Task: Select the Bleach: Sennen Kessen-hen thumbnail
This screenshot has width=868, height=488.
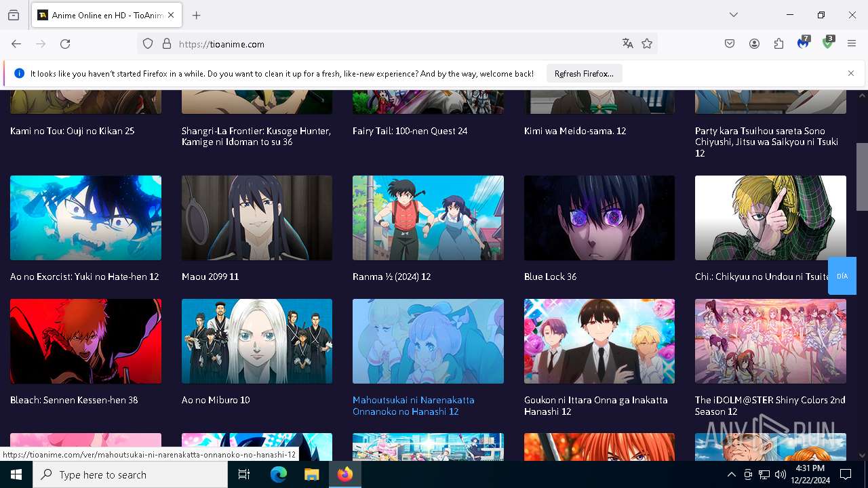Action: pos(85,341)
